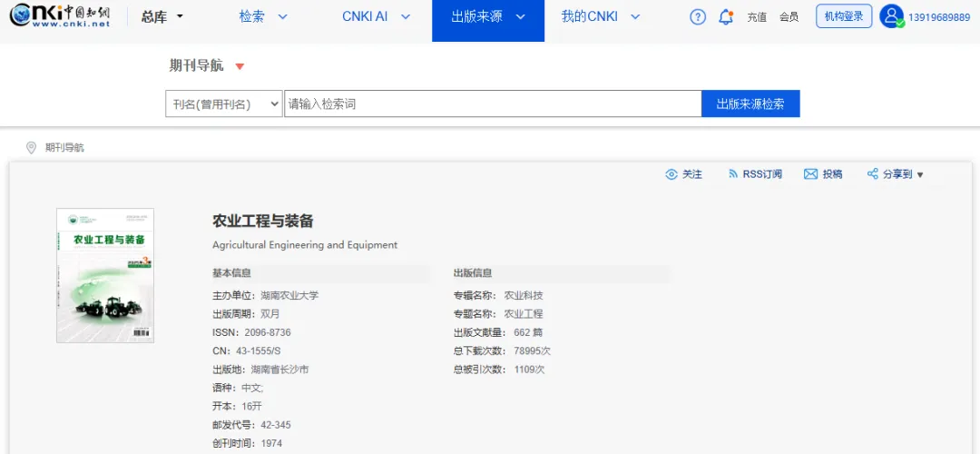Click the ISSN value 2096-8736
The width and height of the screenshot is (980, 454).
(268, 332)
